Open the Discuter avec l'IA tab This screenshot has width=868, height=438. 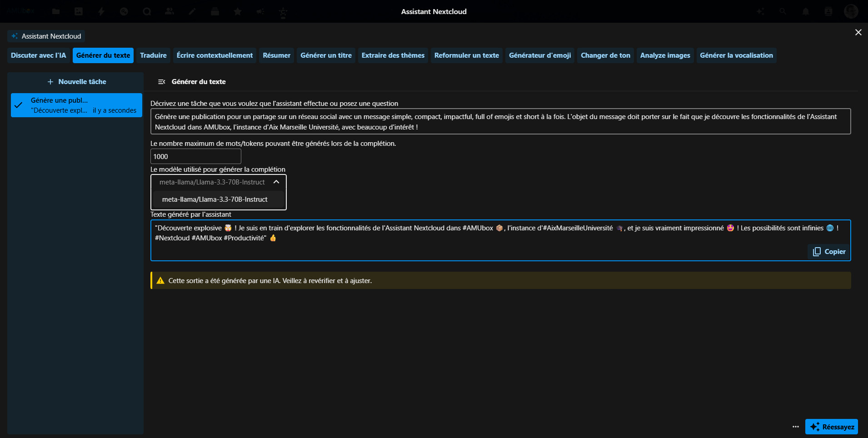(39, 55)
